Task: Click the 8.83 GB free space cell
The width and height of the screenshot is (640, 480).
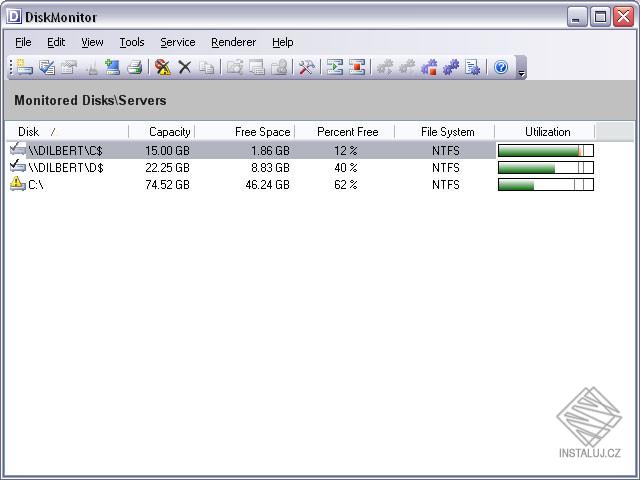Action: click(270, 168)
